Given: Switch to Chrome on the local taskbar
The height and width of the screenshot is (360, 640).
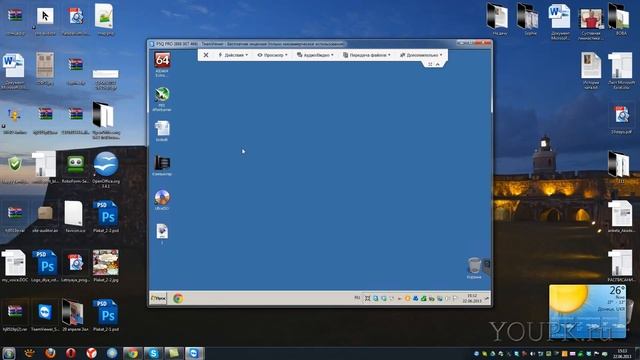Looking at the screenshot, I should coord(132,353).
